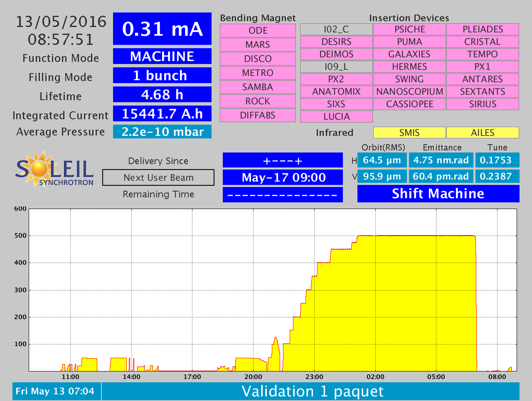Image resolution: width=532 pixels, height=401 pixels.
Task: Select the CASSIOPEE beamline box
Action: (409, 104)
